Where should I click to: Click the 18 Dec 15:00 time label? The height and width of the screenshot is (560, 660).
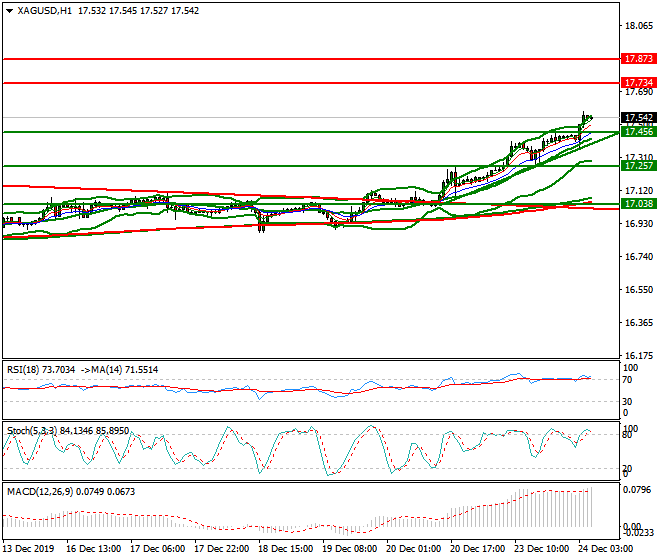click(x=285, y=549)
